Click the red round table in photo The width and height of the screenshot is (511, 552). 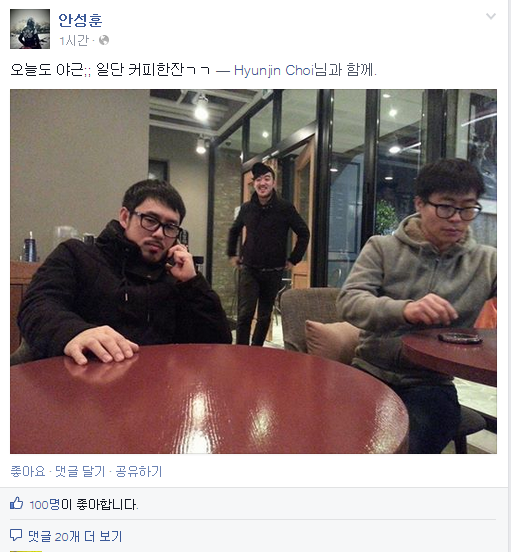[x=208, y=400]
